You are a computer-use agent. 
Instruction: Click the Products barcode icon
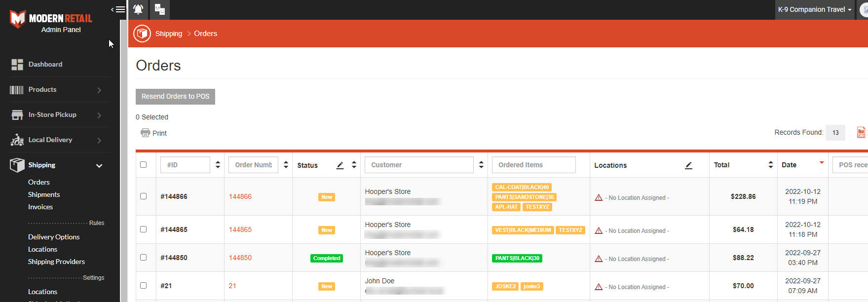(17, 90)
